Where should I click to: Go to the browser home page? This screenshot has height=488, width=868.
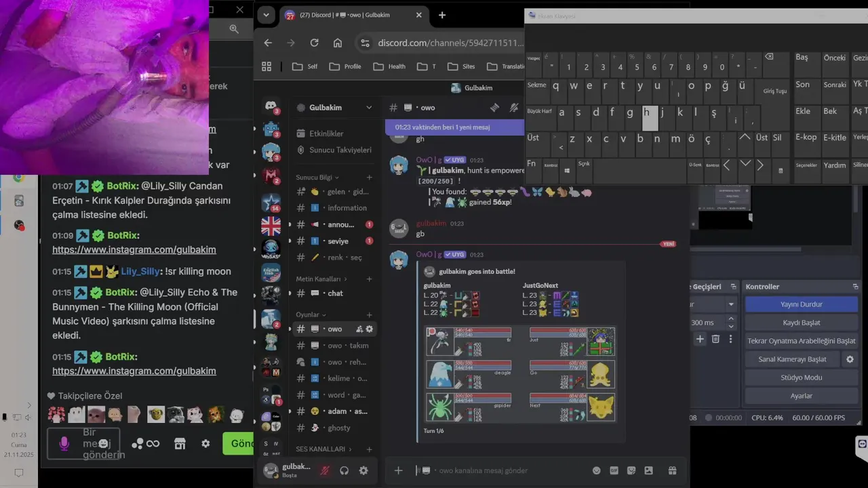point(337,43)
